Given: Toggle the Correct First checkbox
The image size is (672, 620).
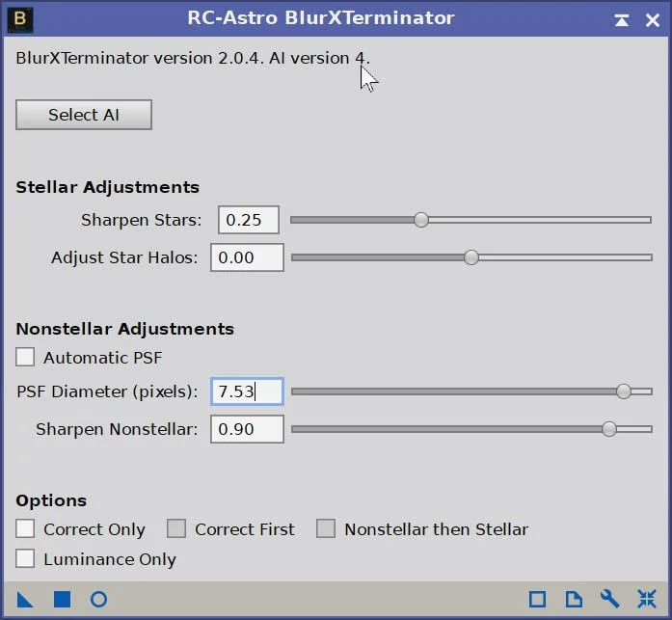Looking at the screenshot, I should pyautogui.click(x=176, y=528).
